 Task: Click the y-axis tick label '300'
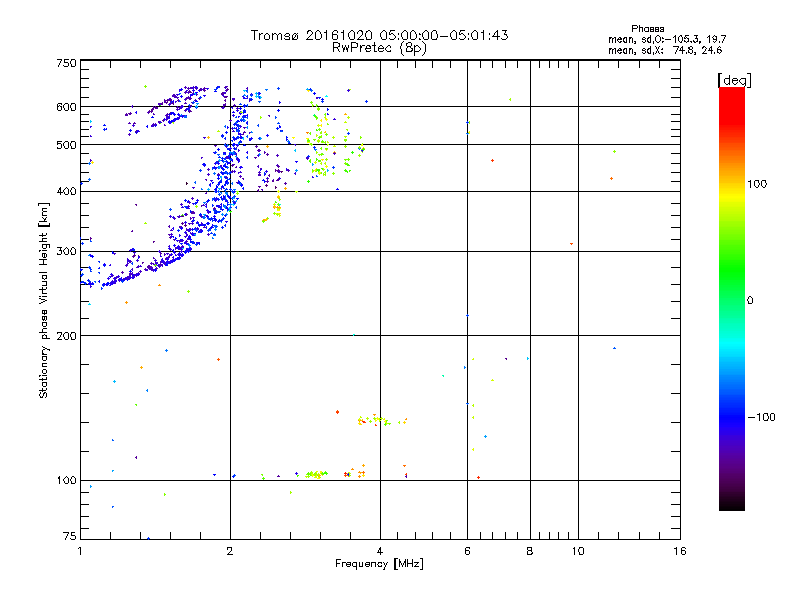click(x=66, y=251)
